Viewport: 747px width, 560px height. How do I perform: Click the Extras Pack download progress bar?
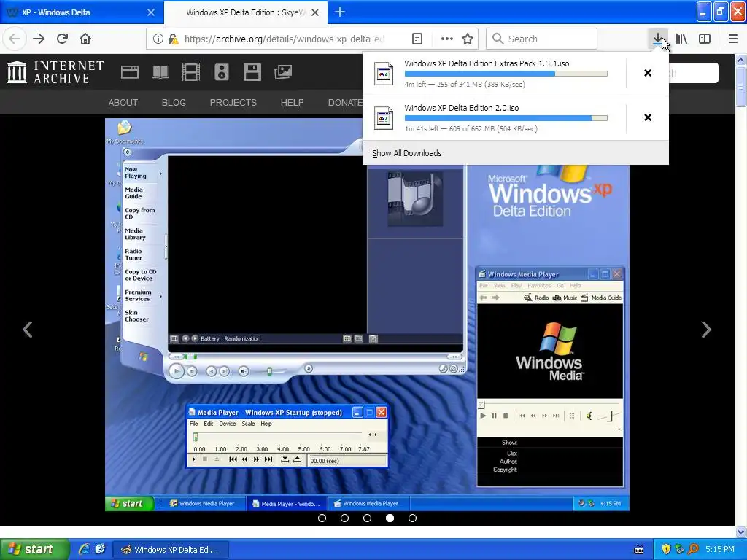coord(506,74)
